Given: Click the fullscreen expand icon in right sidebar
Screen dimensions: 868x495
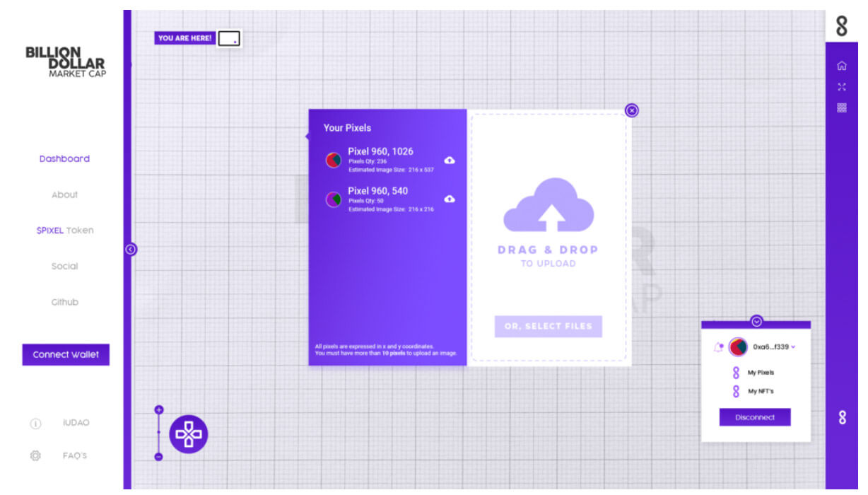Looking at the screenshot, I should pos(841,87).
